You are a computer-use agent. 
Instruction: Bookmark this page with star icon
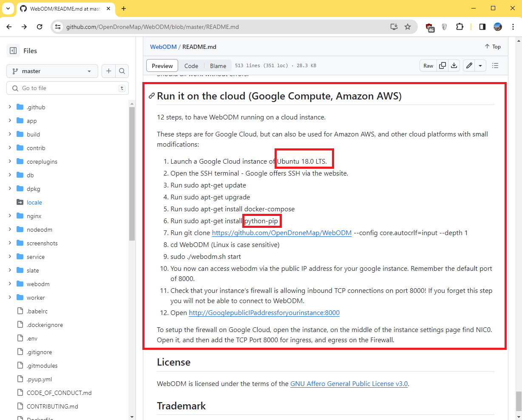pos(408,27)
